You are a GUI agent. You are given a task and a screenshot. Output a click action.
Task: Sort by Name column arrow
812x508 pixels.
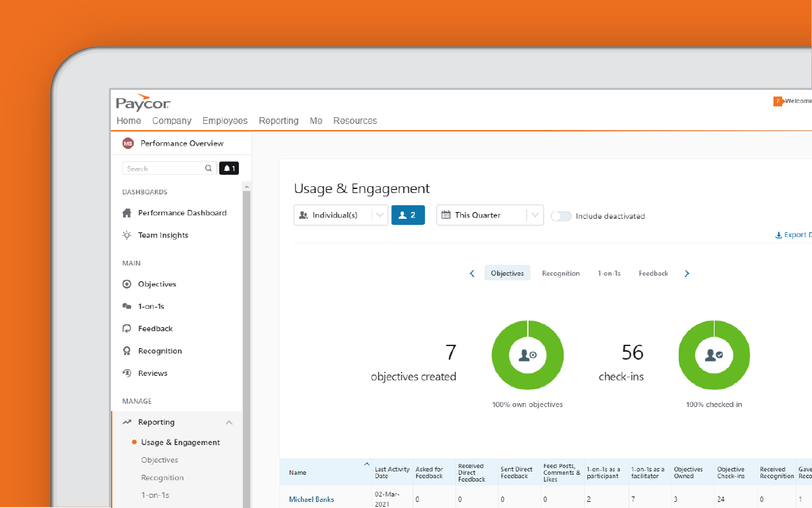[367, 465]
